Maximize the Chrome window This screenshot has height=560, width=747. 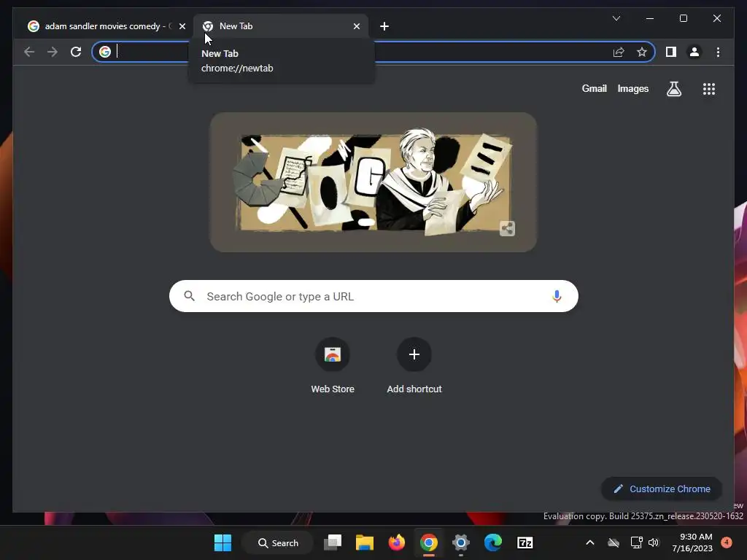(x=683, y=18)
